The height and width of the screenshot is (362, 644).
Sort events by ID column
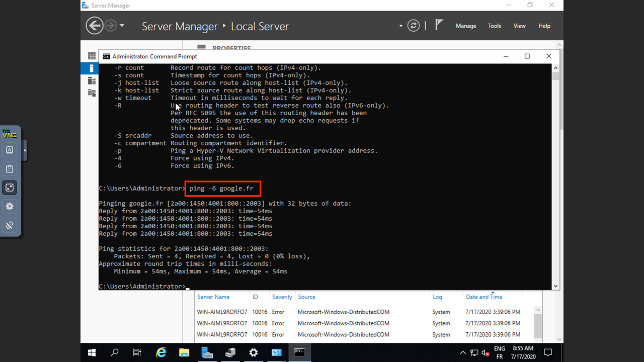(x=255, y=297)
